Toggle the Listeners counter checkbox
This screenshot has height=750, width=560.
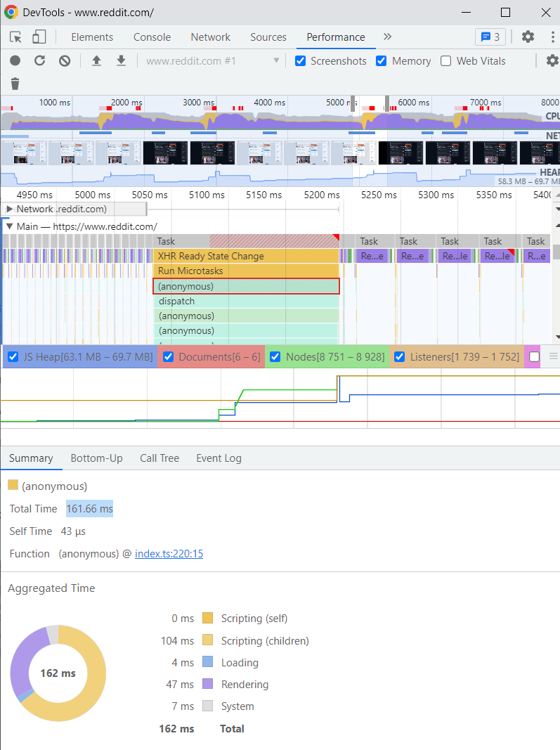400,357
